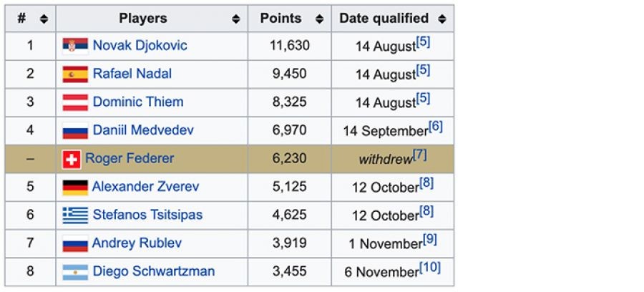Click the German flag beside Alexander Zverev

75,188
